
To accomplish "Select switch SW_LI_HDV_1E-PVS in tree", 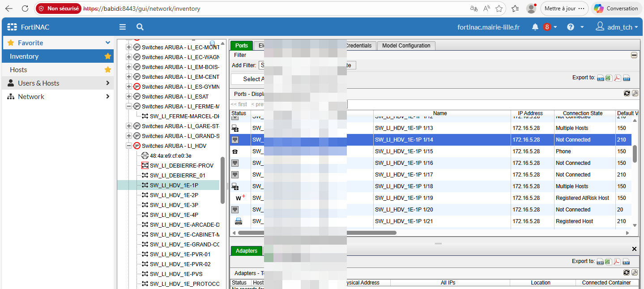I will (176, 274).
